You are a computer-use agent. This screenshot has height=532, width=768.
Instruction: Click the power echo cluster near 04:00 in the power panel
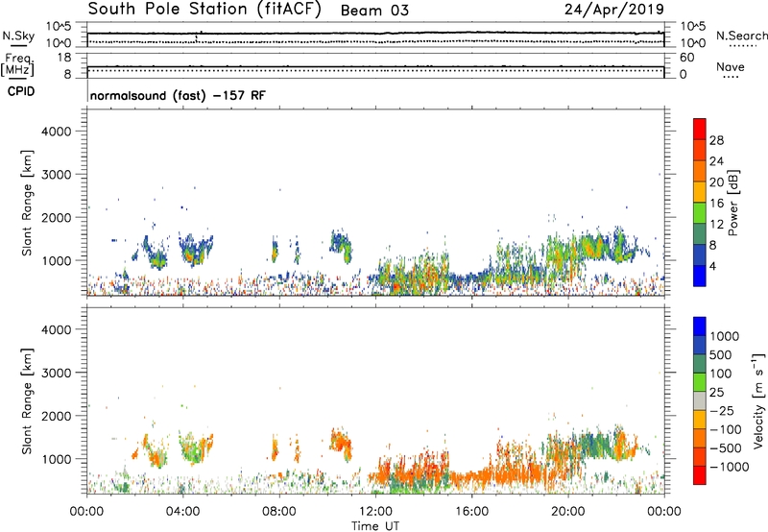tap(195, 250)
